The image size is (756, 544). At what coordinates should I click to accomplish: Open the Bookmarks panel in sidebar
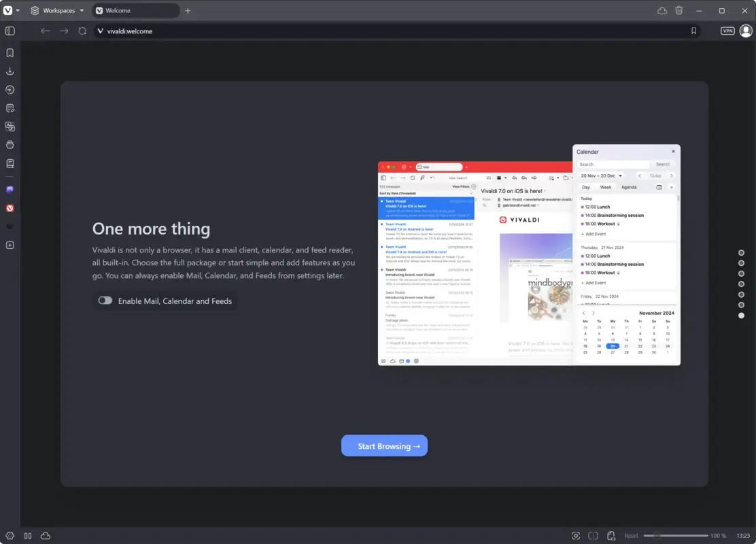pos(10,52)
